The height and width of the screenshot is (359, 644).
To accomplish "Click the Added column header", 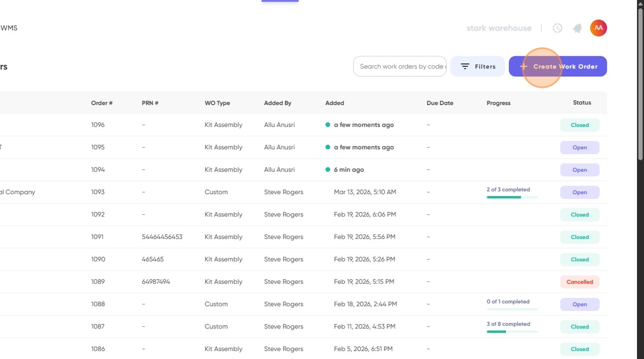I will tap(335, 103).
